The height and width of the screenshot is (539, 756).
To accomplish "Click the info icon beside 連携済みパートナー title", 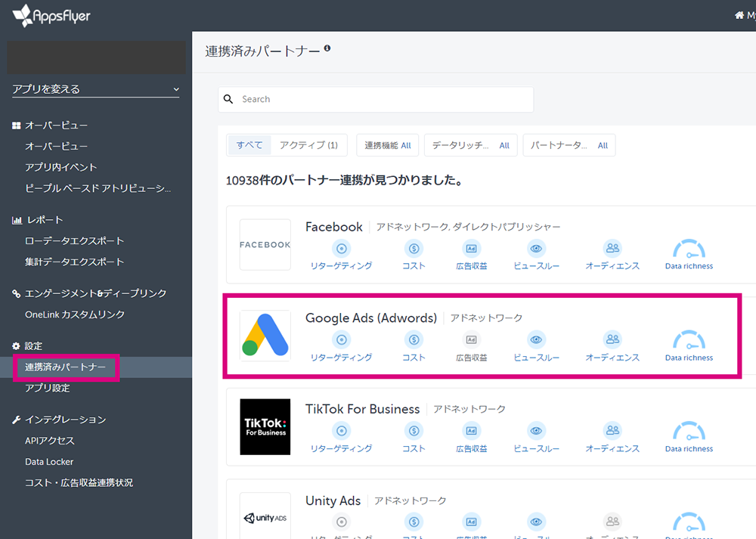I will point(327,48).
